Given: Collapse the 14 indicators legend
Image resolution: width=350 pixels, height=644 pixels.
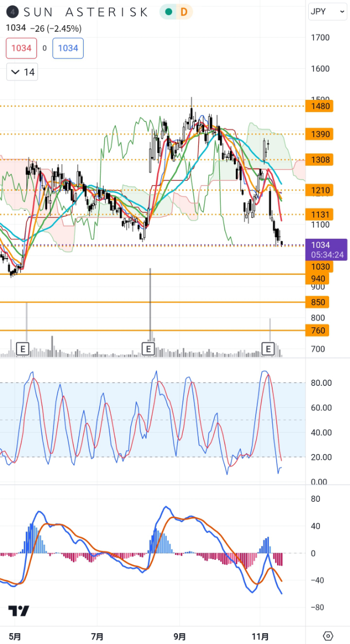Looking at the screenshot, I should 22,72.
